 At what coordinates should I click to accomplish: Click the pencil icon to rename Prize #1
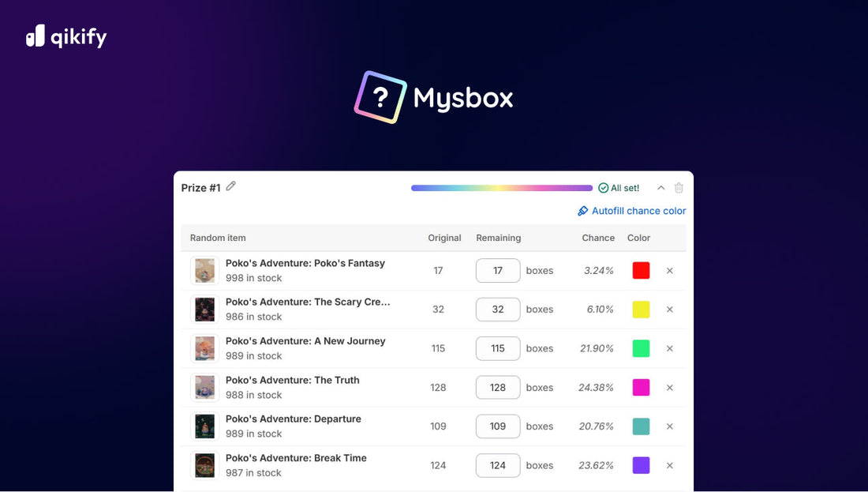(231, 186)
